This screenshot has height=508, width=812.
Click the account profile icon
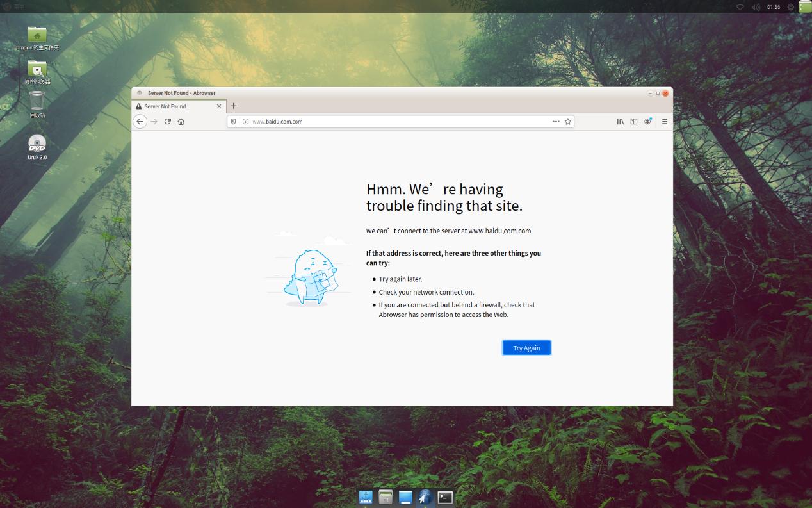[648, 121]
